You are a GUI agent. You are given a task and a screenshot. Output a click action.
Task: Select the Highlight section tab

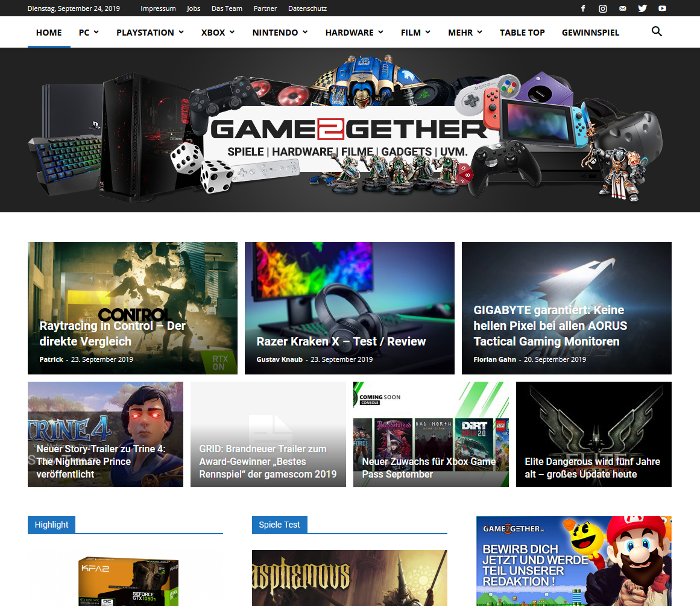point(51,525)
